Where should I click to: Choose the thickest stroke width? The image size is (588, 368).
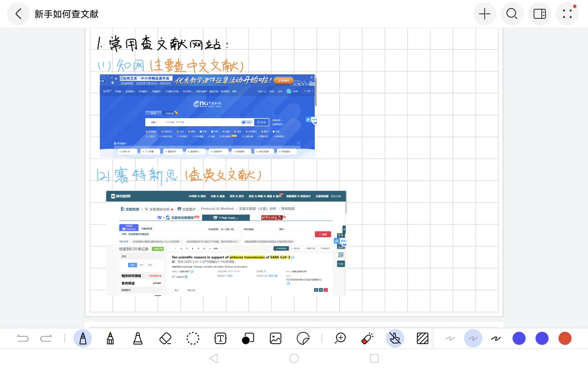(496, 338)
